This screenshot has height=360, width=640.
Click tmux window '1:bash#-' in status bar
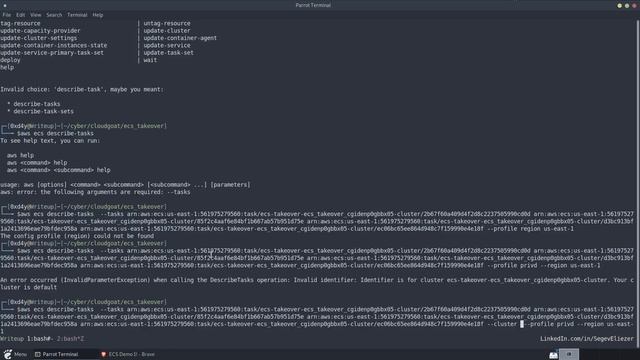pyautogui.click(x=40, y=339)
